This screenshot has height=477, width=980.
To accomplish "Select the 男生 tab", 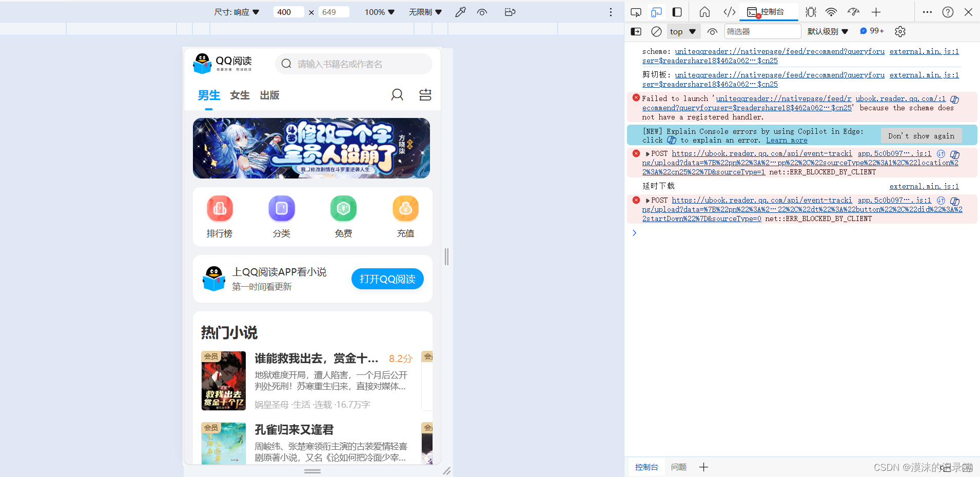I will pyautogui.click(x=209, y=95).
